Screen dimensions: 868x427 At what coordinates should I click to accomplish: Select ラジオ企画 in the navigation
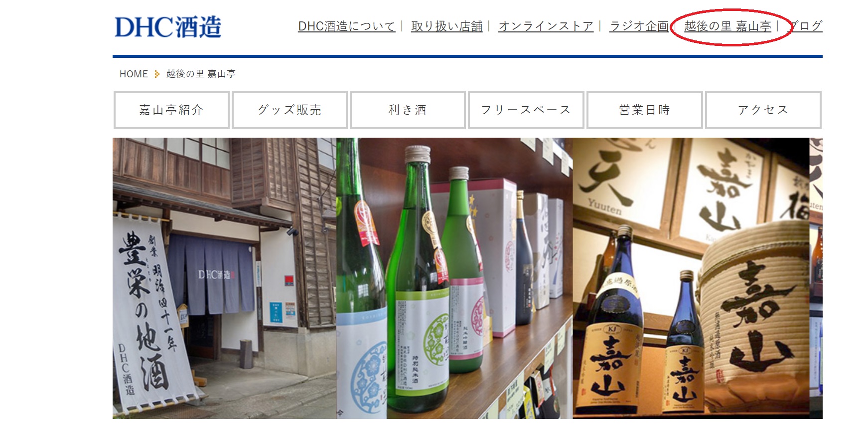639,26
